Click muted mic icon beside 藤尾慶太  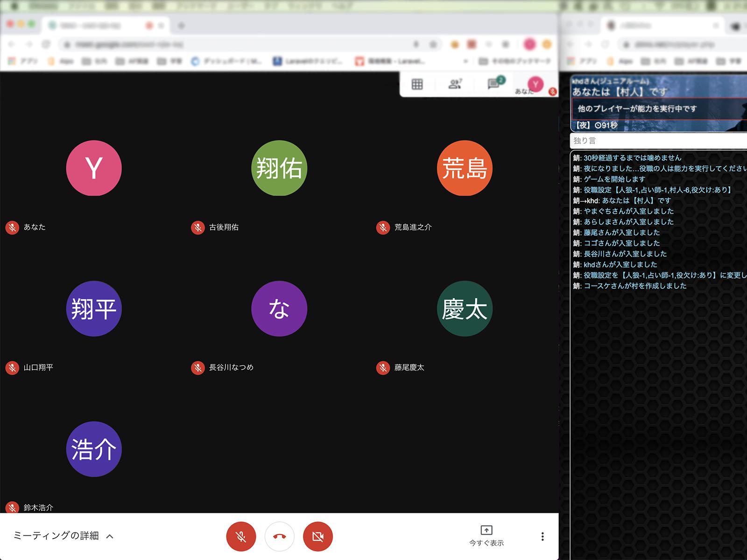[383, 368]
